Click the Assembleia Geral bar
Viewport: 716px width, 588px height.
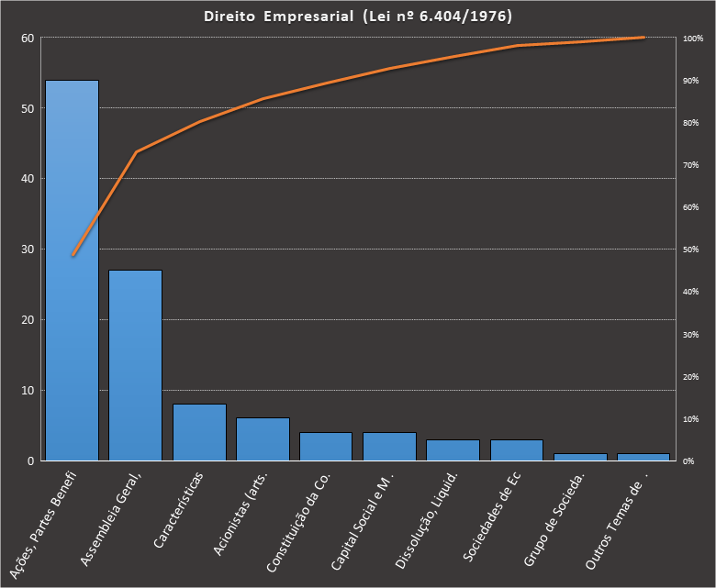click(135, 365)
